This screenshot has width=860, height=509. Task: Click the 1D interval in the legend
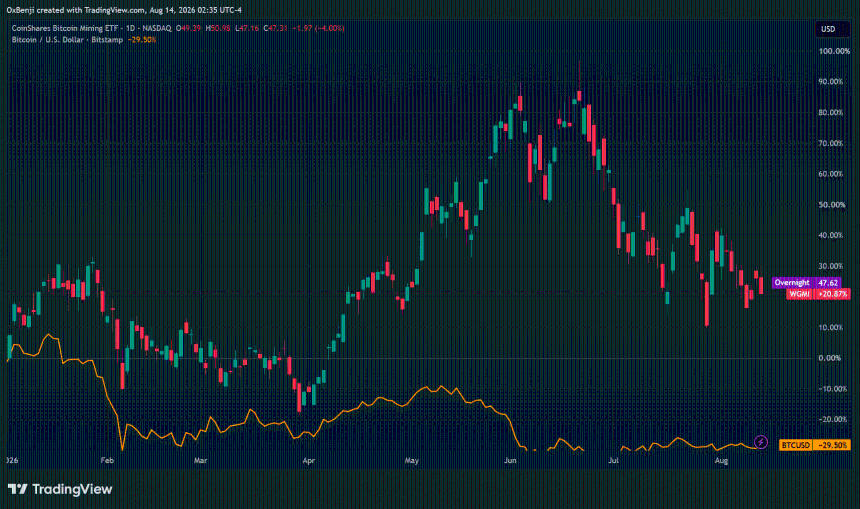(x=131, y=28)
